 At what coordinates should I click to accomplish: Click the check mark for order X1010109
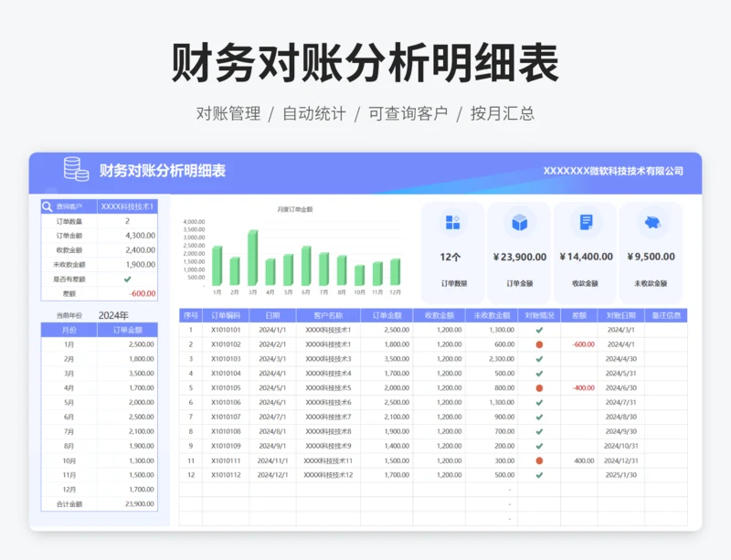click(539, 446)
